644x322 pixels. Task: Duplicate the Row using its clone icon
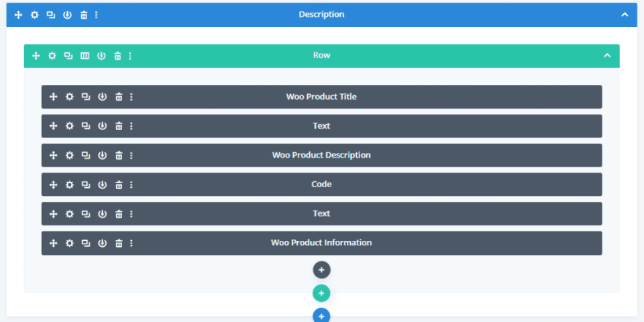pyautogui.click(x=68, y=56)
